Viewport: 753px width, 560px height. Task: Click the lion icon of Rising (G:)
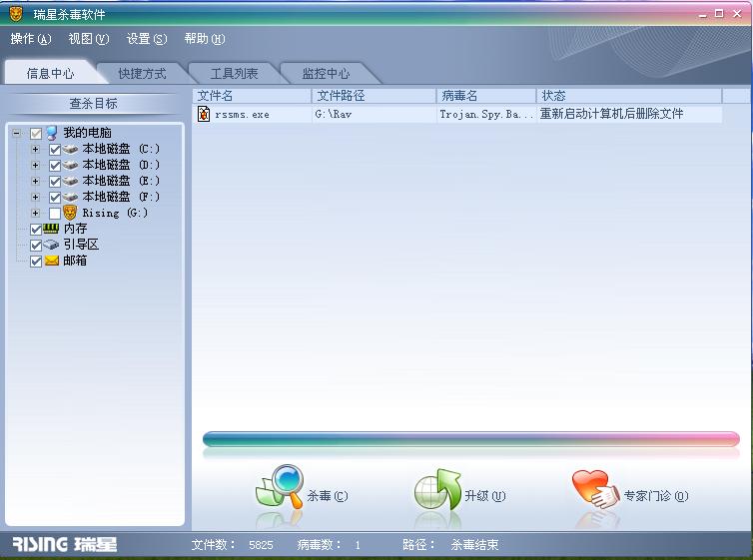point(70,212)
